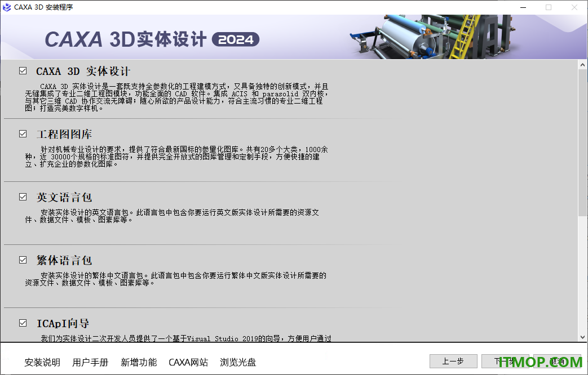Toggle the 英文语言包 checkbox
Image resolution: width=588 pixels, height=375 pixels.
[23, 197]
